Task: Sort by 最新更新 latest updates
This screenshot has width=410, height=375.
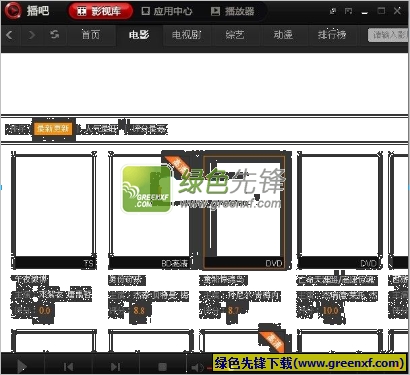Action: (x=53, y=129)
